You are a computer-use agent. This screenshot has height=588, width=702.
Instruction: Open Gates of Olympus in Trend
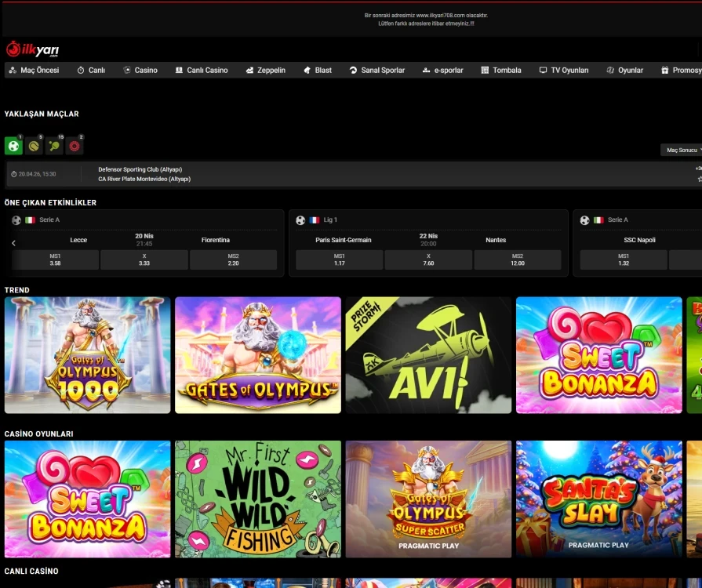(x=258, y=355)
